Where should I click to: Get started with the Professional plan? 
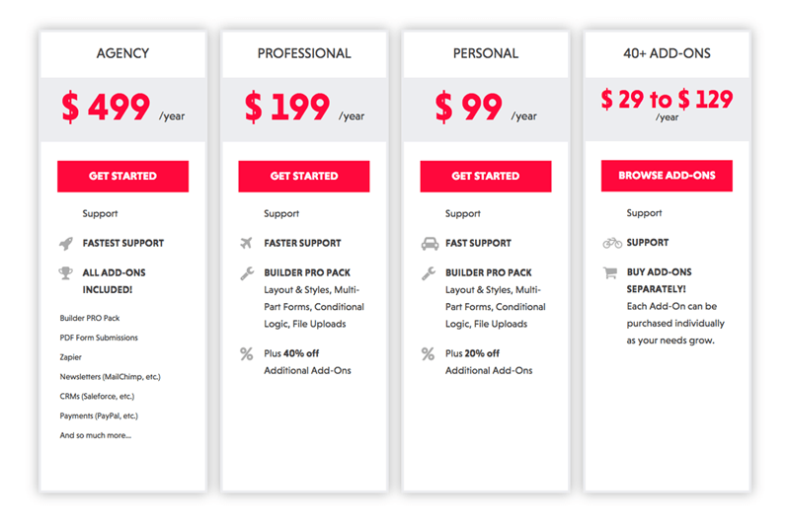[x=304, y=177]
